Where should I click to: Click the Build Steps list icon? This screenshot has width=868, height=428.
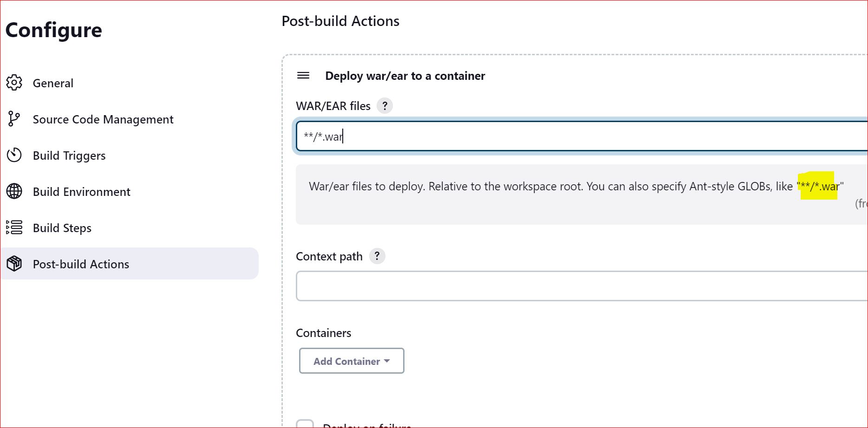pos(14,228)
